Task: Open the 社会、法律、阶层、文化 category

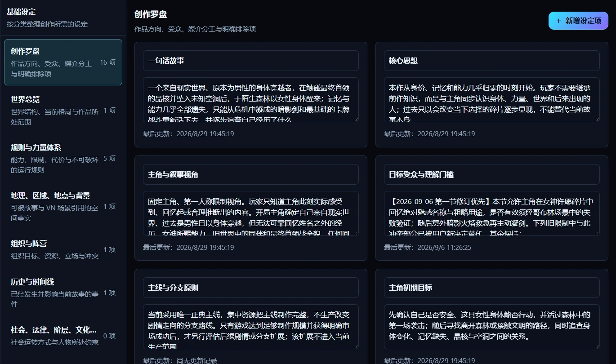Action: coord(63,336)
